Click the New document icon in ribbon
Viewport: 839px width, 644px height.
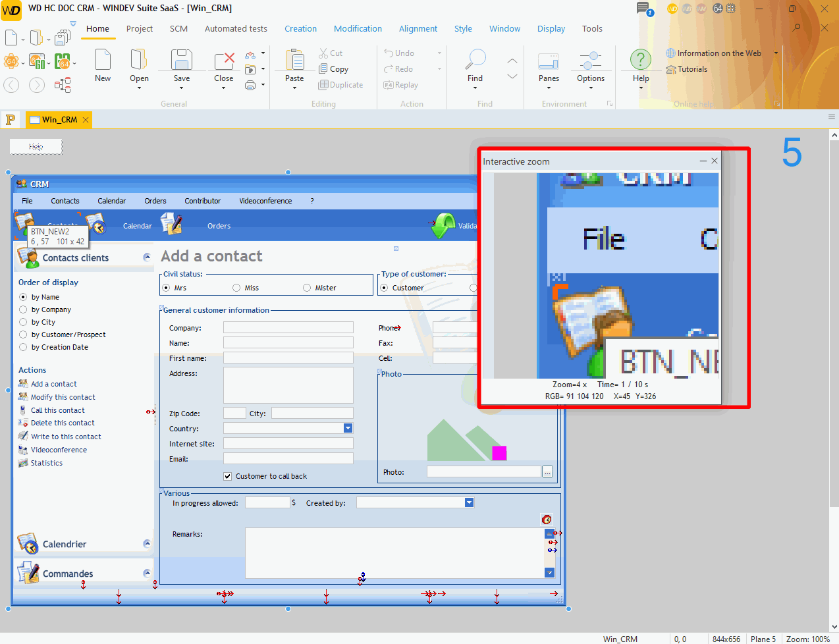(x=103, y=59)
